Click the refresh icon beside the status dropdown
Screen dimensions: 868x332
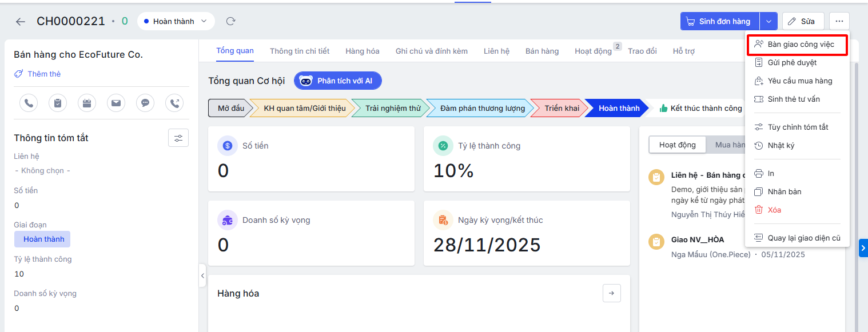[x=230, y=21]
